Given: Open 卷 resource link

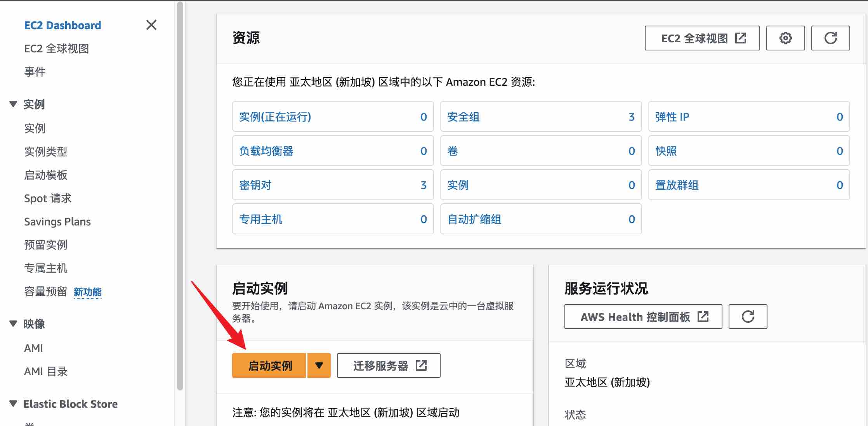Looking at the screenshot, I should coord(453,151).
